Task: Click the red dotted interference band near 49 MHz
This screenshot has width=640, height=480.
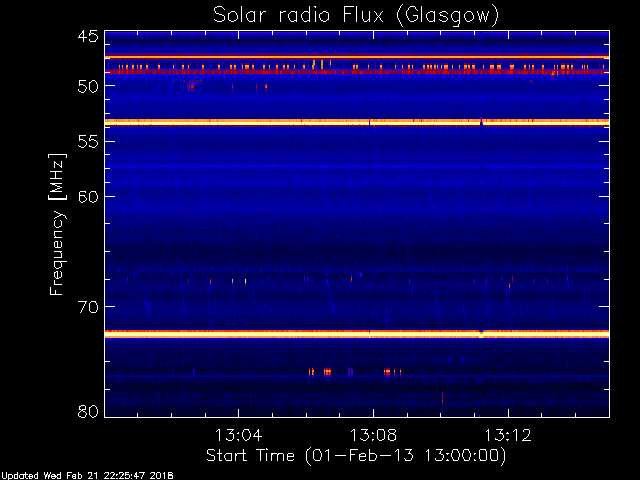Action: [x=357, y=69]
